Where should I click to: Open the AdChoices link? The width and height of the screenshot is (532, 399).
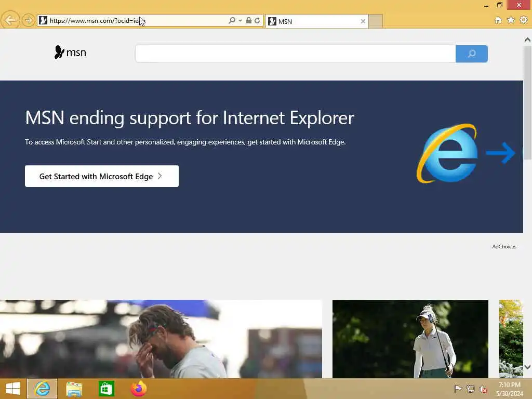pyautogui.click(x=504, y=247)
